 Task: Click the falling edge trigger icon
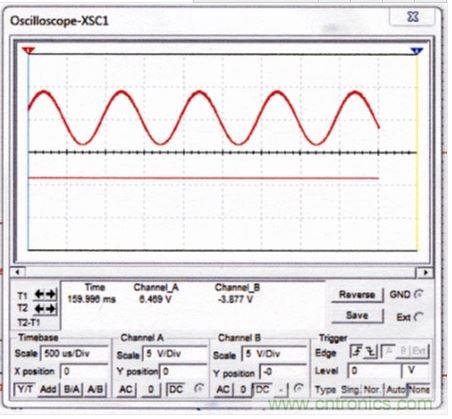pos(371,352)
